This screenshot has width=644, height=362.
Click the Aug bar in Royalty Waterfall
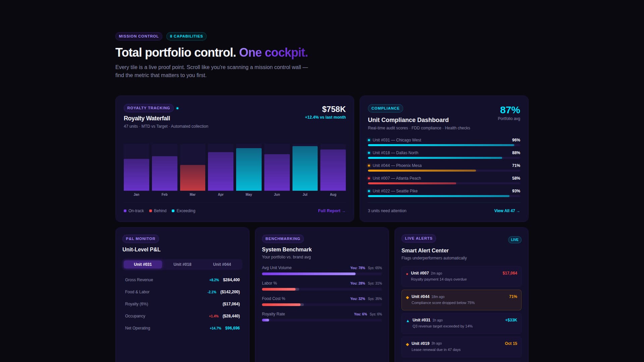pos(333,170)
